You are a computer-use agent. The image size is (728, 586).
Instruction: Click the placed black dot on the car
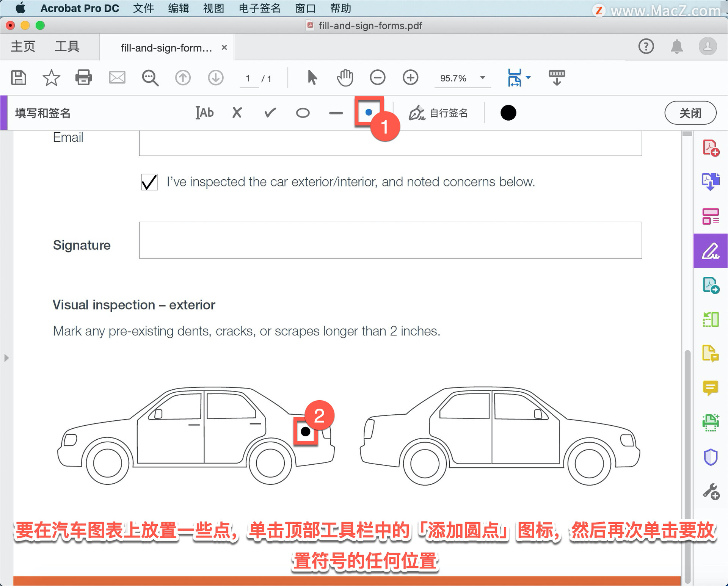[306, 431]
